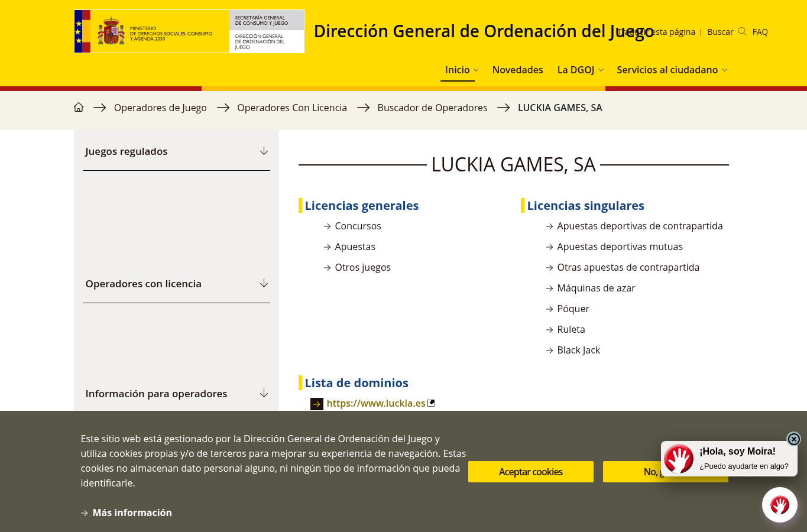
Task: Click the Lista de dominios heading
Action: 356,383
